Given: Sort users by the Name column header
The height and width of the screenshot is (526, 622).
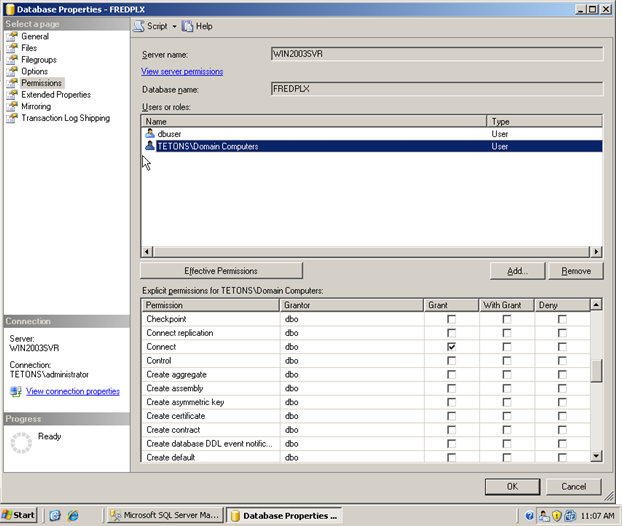Looking at the screenshot, I should click(314, 121).
